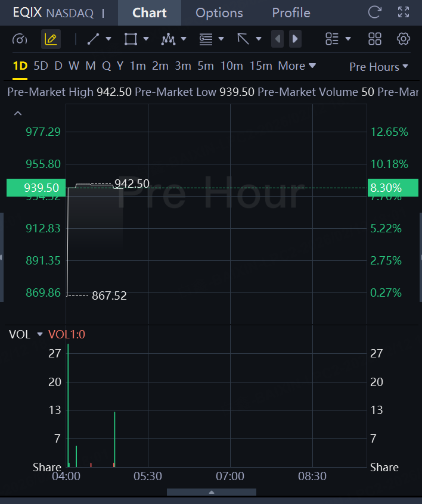Expand the bottom panel handle arrow
This screenshot has width=422, height=504.
(212, 492)
